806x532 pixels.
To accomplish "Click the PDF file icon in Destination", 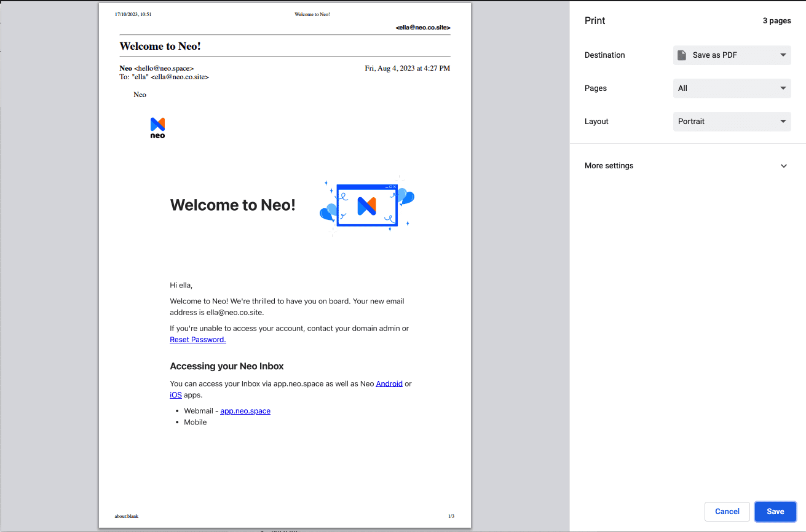I will pos(681,55).
